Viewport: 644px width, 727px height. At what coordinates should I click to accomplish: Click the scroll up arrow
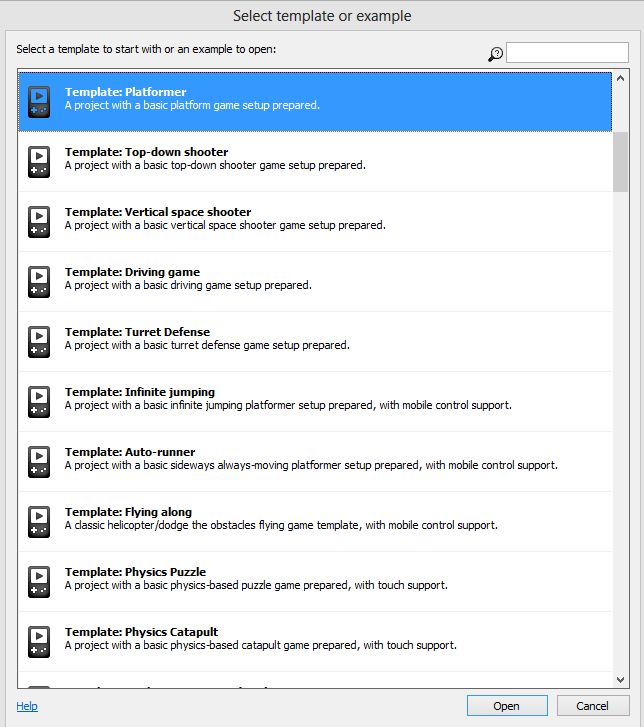coord(620,78)
